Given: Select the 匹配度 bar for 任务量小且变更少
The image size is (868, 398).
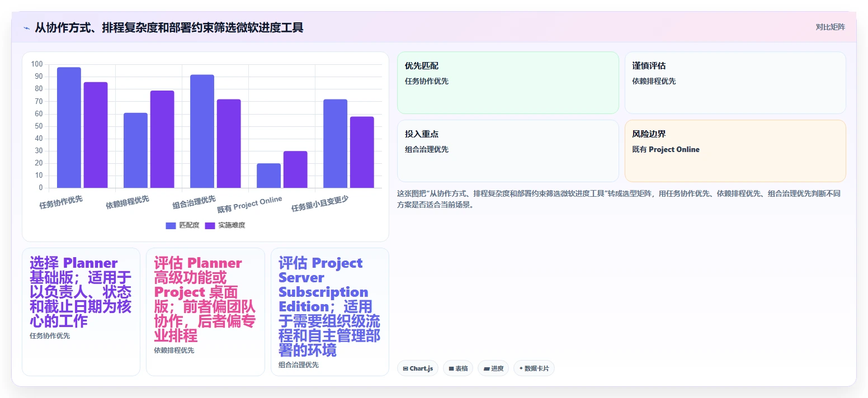Looking at the screenshot, I should pyautogui.click(x=335, y=144).
